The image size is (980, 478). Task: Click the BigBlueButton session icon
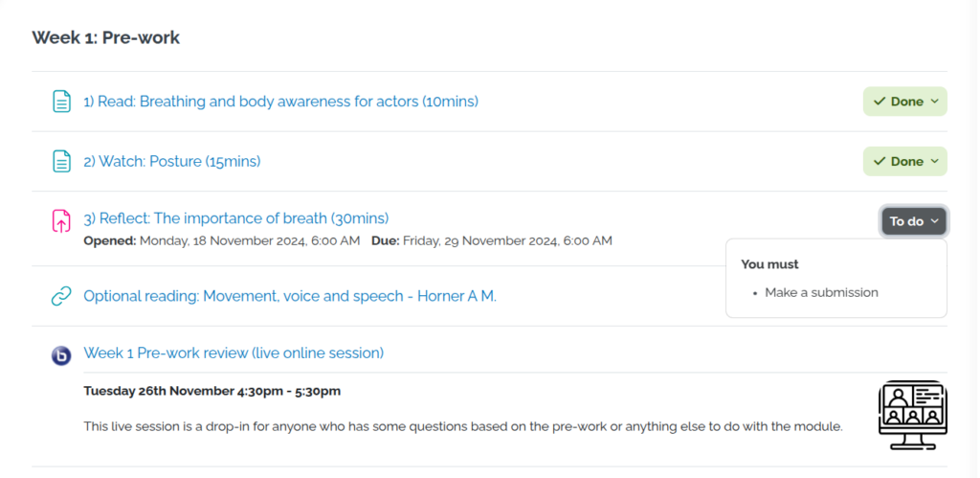click(x=61, y=355)
